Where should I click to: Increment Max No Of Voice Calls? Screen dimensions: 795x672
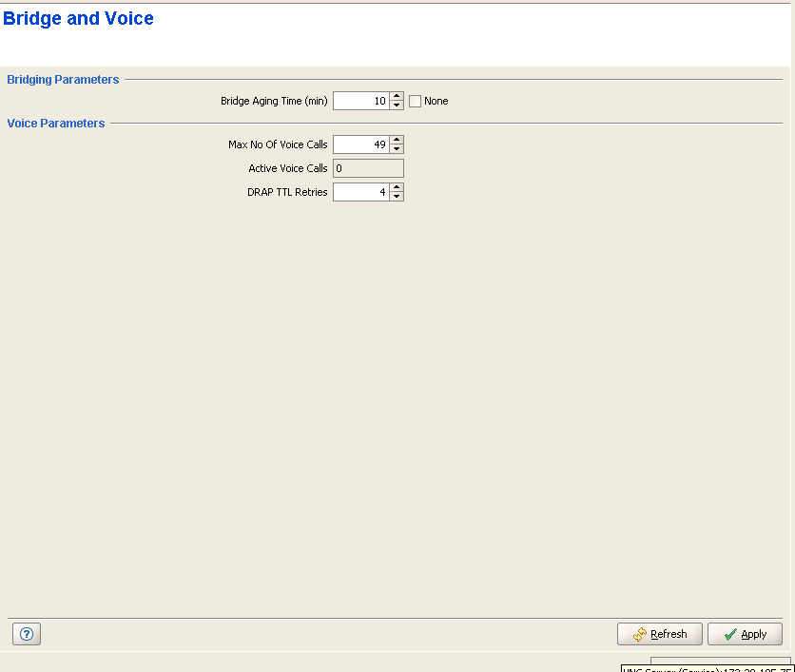click(397, 140)
